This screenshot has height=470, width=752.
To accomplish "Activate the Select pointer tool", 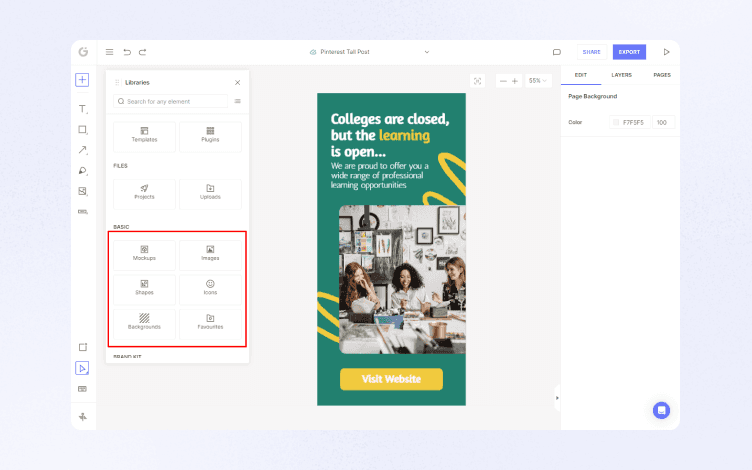I will (x=82, y=368).
